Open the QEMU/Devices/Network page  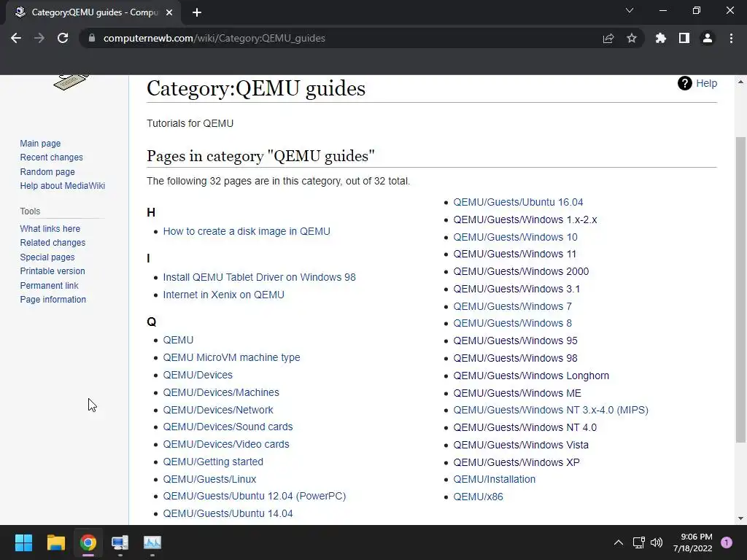coord(218,410)
